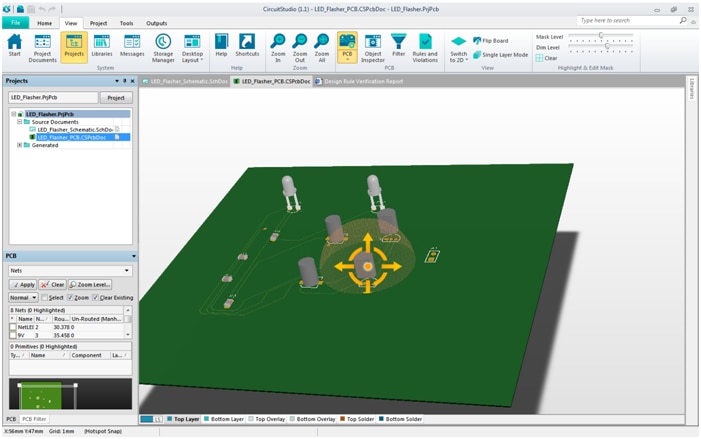
Task: Open the Normal mask mode dropdown
Action: tap(23, 298)
